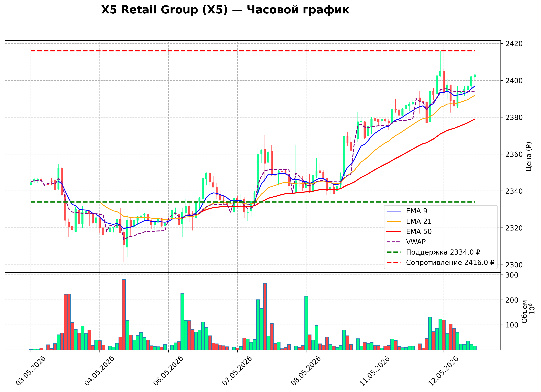
Task: Click the dashed green support line sample in legend
Action: (394, 252)
